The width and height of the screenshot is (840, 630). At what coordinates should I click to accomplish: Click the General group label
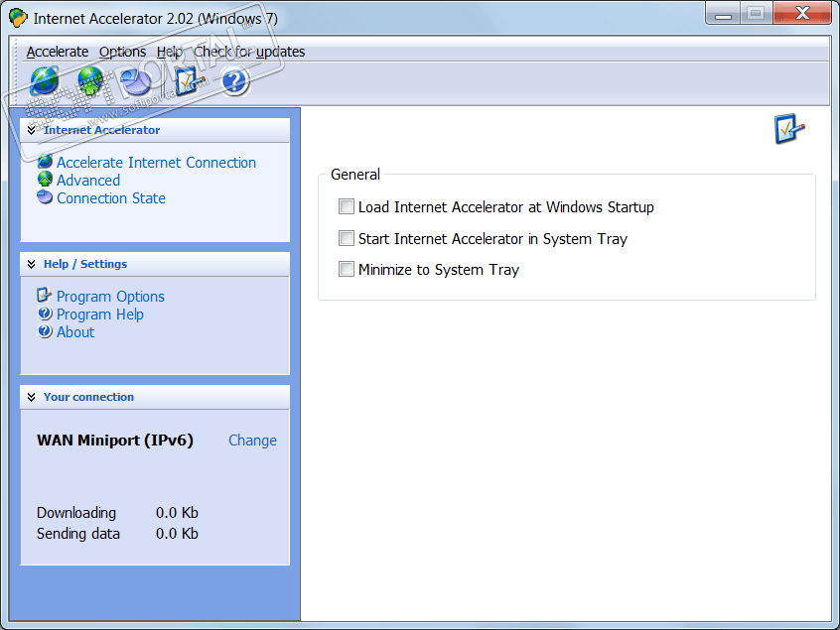355,174
